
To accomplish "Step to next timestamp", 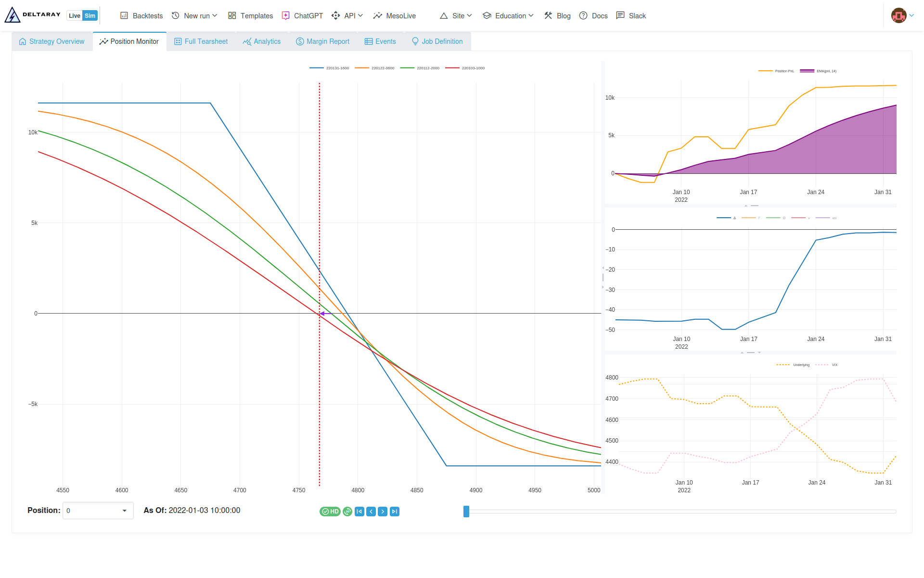I will coord(383,512).
